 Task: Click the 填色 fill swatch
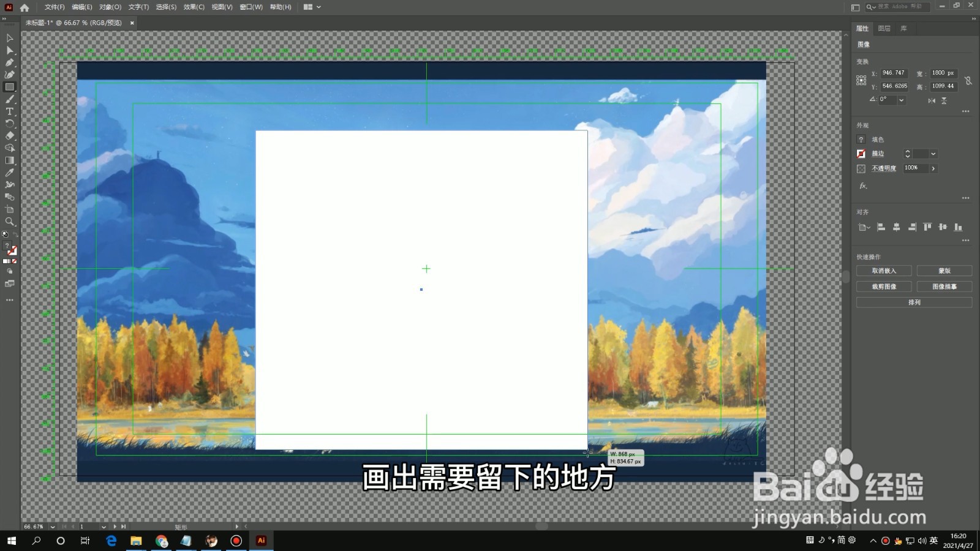point(861,140)
